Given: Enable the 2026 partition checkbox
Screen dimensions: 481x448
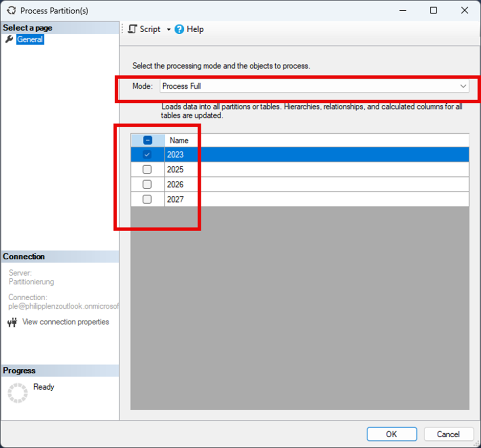Looking at the screenshot, I should [147, 184].
